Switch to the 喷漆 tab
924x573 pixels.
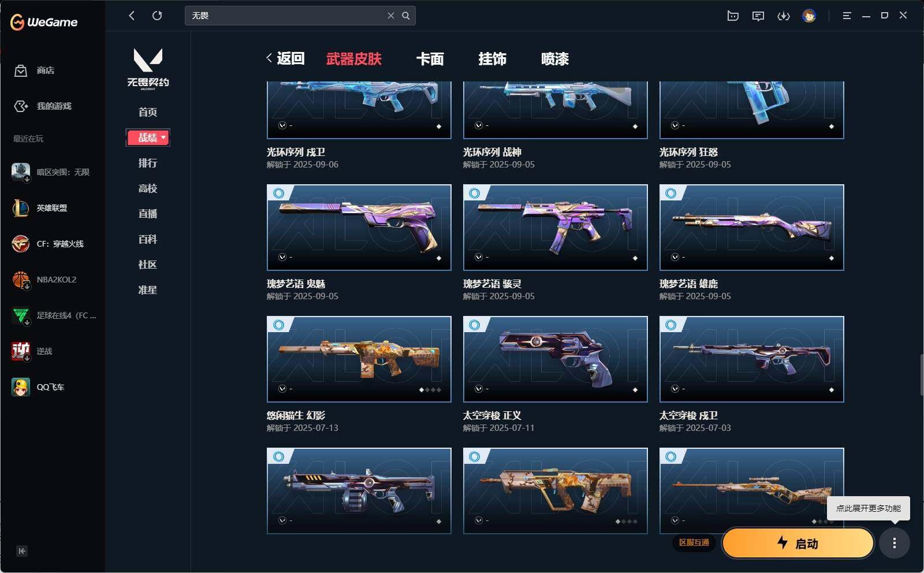tap(555, 59)
